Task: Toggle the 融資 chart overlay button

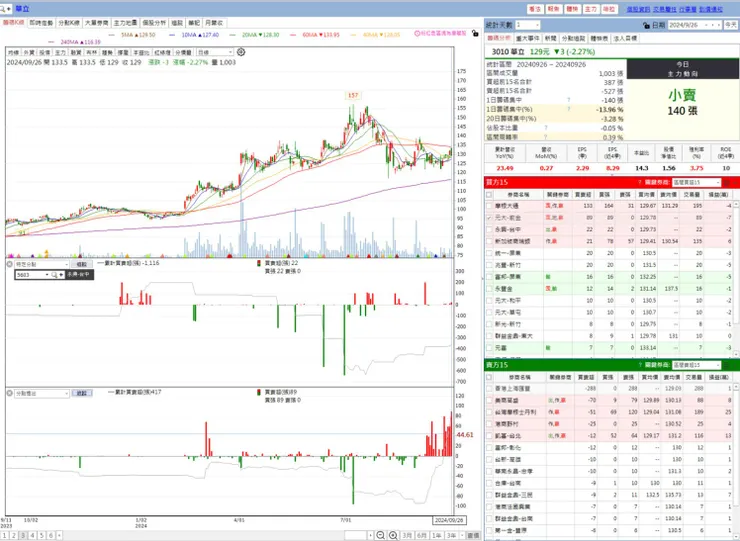Action: point(76,52)
